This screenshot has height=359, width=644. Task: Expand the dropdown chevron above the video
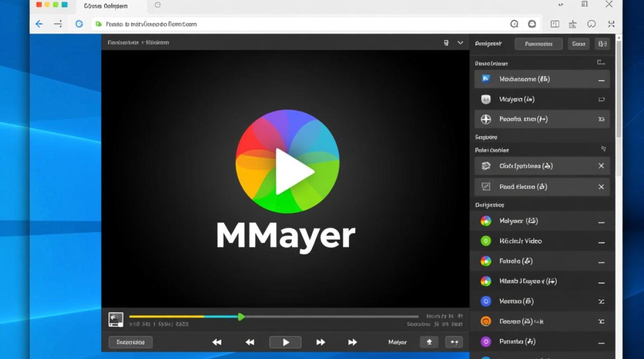pos(460,43)
